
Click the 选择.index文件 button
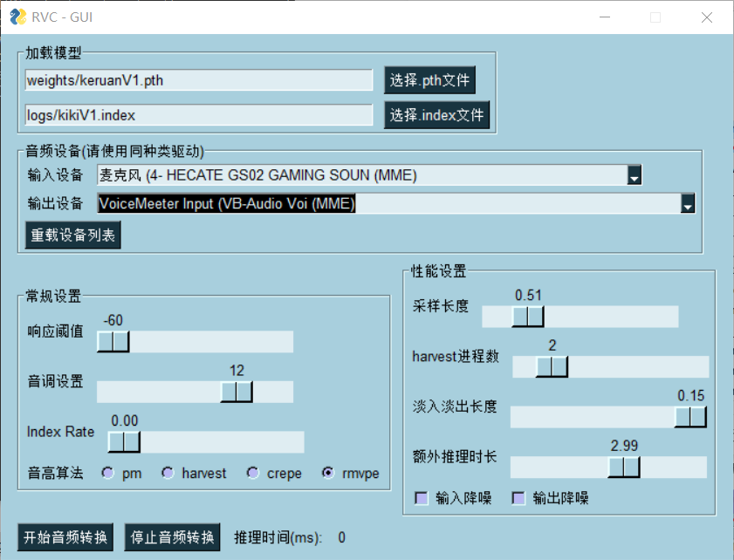(x=436, y=114)
